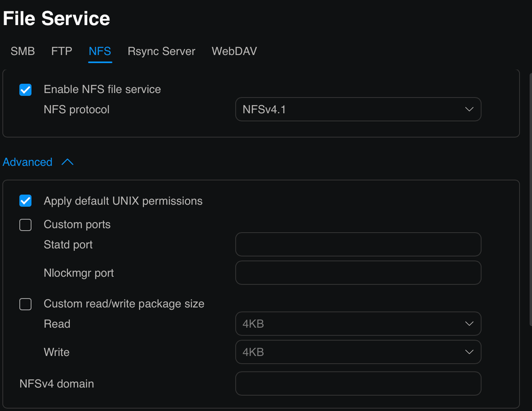Check Custom read/write package size
Screen dimensions: 532x411
pyautogui.click(x=25, y=304)
